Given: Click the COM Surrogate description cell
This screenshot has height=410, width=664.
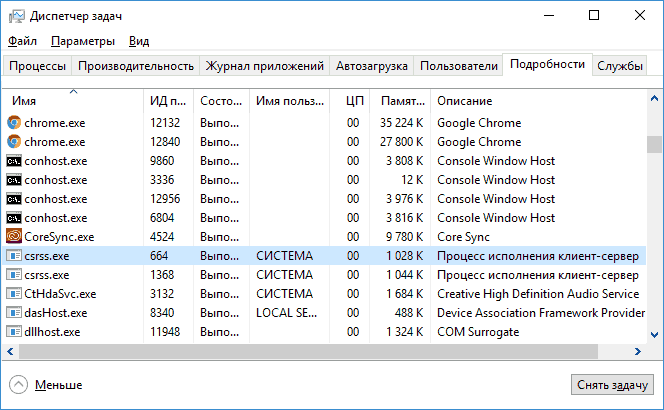Looking at the screenshot, I should point(478,332).
